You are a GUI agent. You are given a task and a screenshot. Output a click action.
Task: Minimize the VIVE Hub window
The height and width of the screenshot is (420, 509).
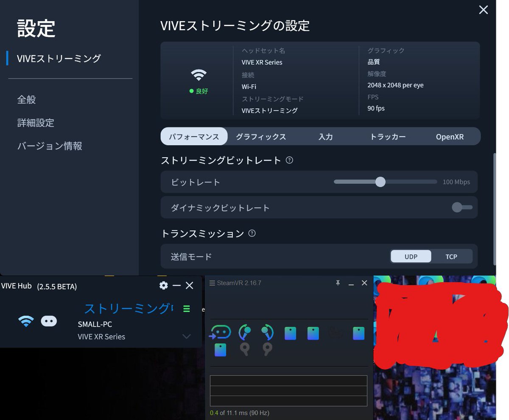point(177,286)
